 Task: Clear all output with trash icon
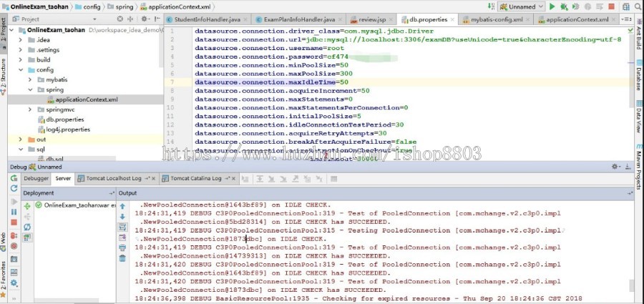[122, 258]
